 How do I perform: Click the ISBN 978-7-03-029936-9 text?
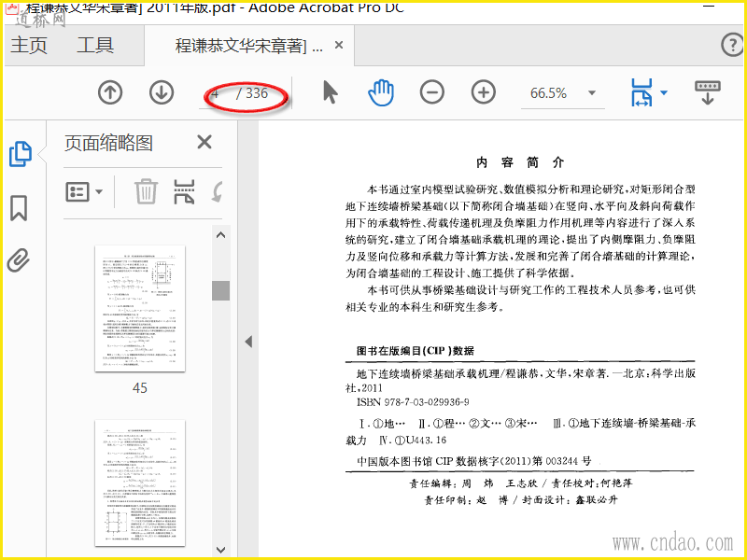click(x=413, y=402)
